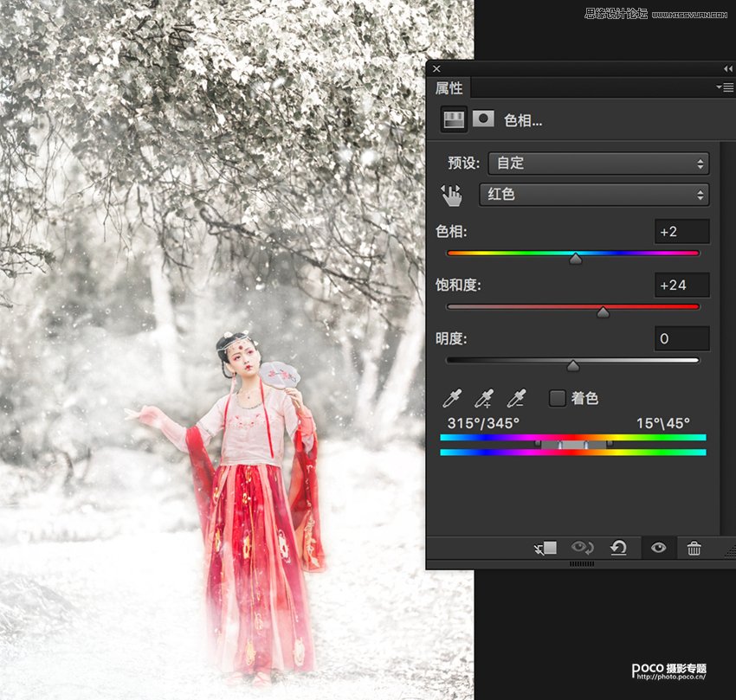Click the Hue/Saturation adjustment icon
The height and width of the screenshot is (700, 736).
point(454,119)
